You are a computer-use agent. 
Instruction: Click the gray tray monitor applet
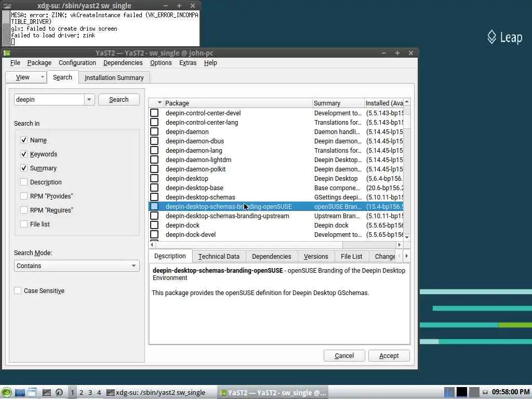[474, 392]
